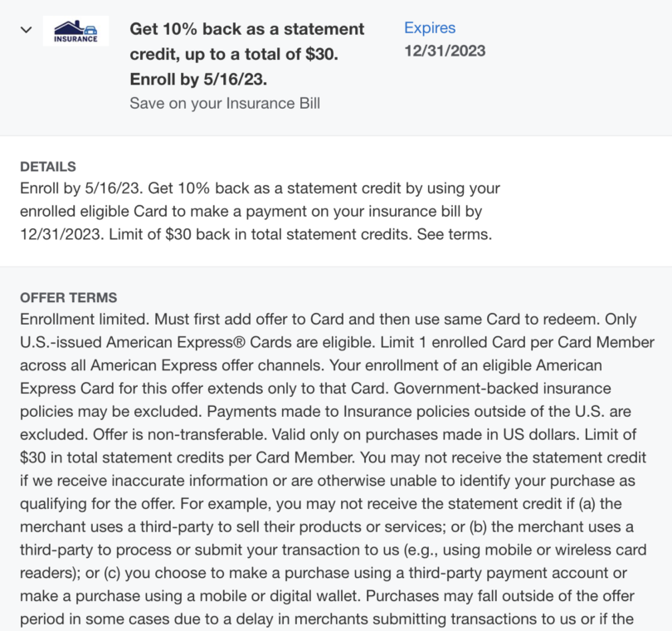Viewport: 672px width, 631px height.
Task: Click the Insurance badge next to the offer
Action: coord(75,31)
